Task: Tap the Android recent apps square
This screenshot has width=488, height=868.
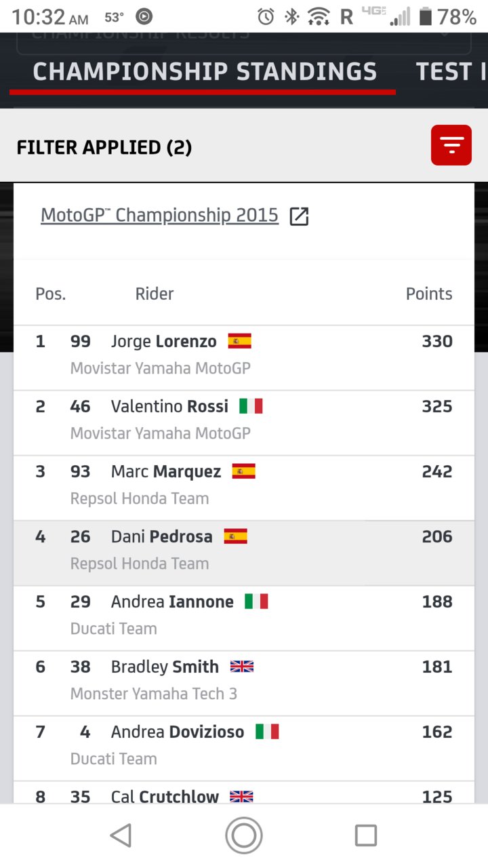Action: 366,835
